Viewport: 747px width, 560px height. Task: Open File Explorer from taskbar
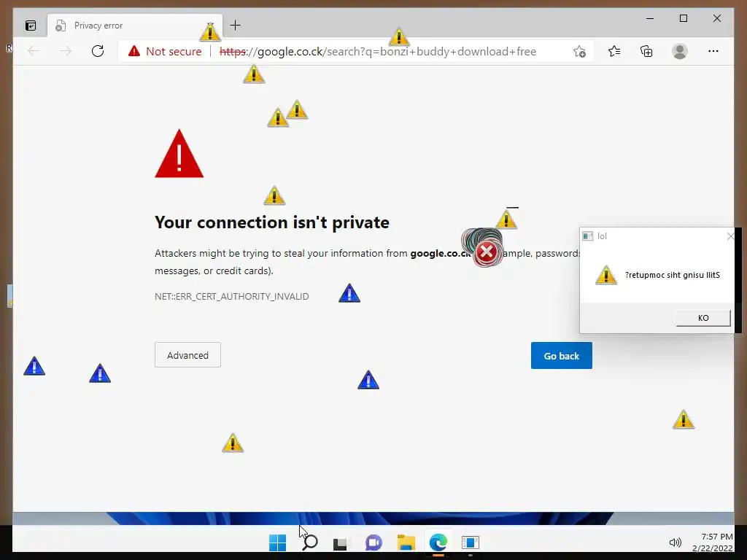click(x=406, y=542)
